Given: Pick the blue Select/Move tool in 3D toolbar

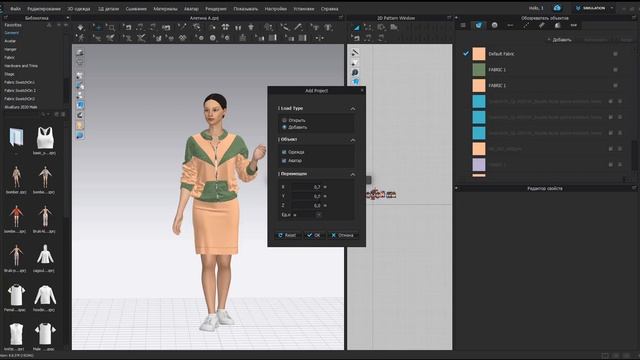Looking at the screenshot, I should (98, 27).
